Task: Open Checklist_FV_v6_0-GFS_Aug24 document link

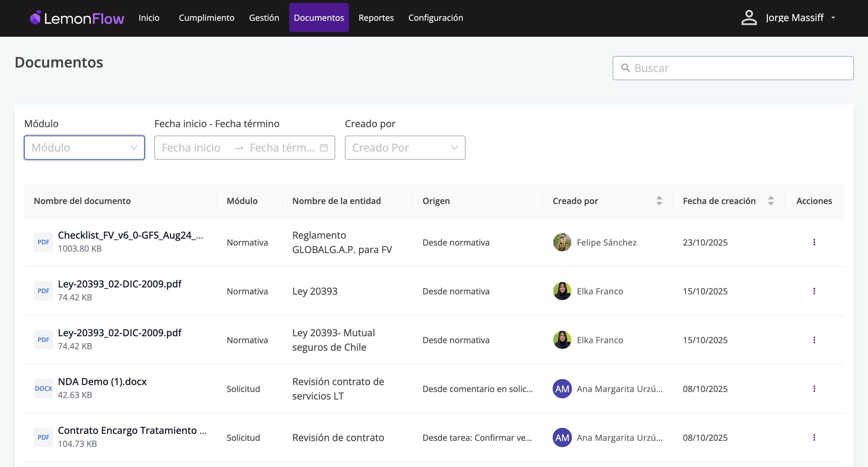Action: coord(130,235)
